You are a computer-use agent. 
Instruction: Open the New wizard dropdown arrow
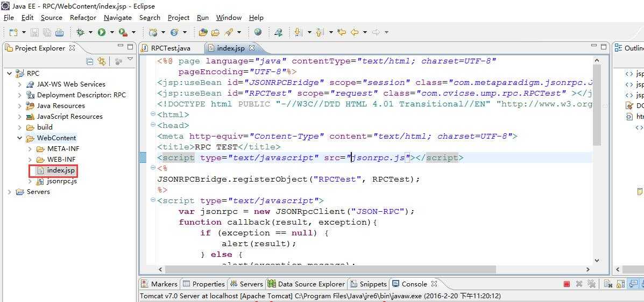24,32
